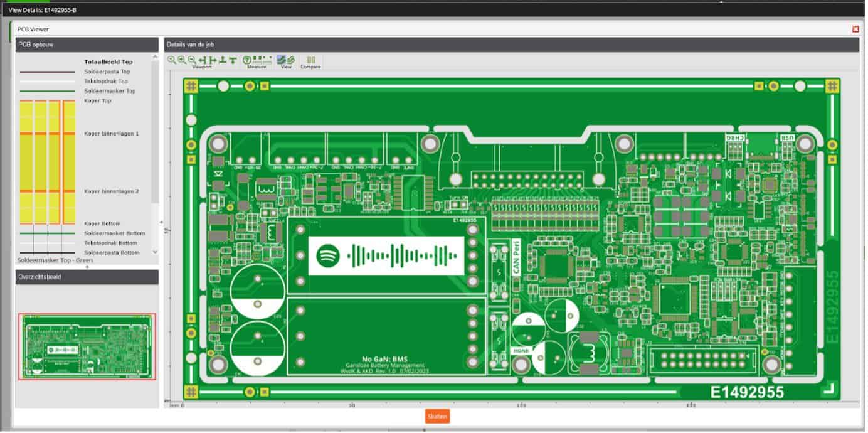Click the Soldeerpasta Top dark line swatch

click(x=48, y=72)
